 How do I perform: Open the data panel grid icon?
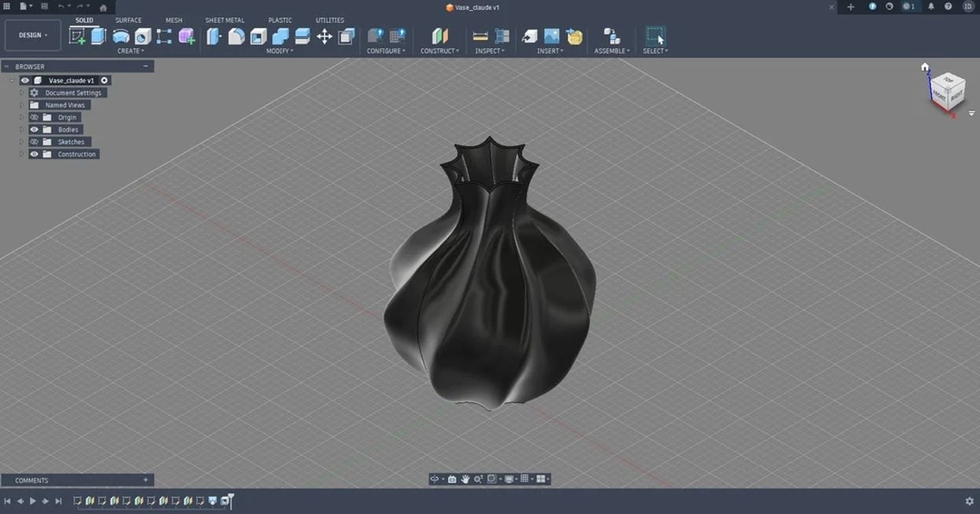coord(7,6)
